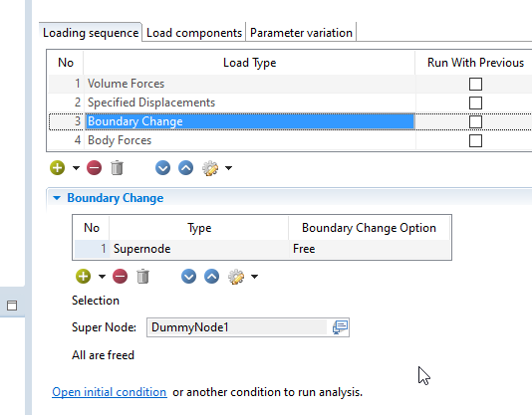Open dropdown arrow beside load add button
532x415 pixels.
pyautogui.click(x=76, y=168)
